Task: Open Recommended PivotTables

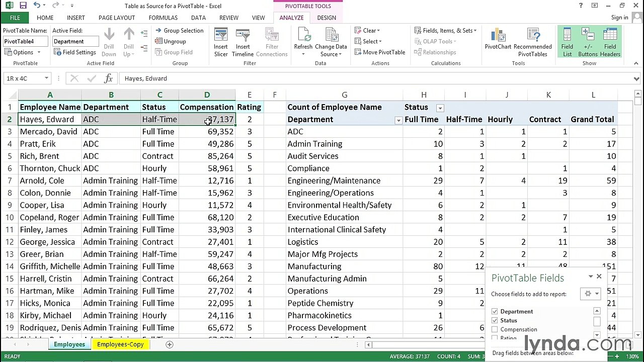Action: click(533, 43)
